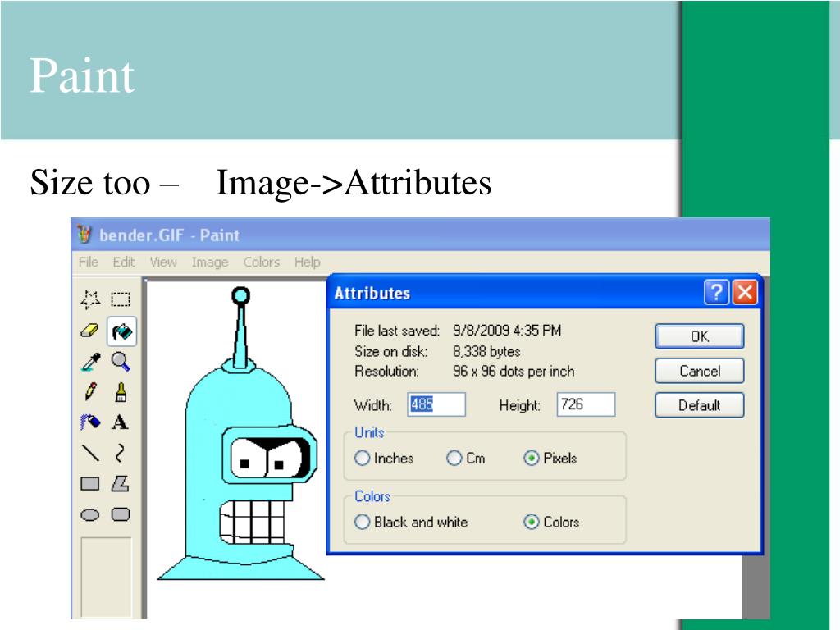Choose the Rounded Rectangle tool
The height and width of the screenshot is (630, 840).
click(121, 515)
